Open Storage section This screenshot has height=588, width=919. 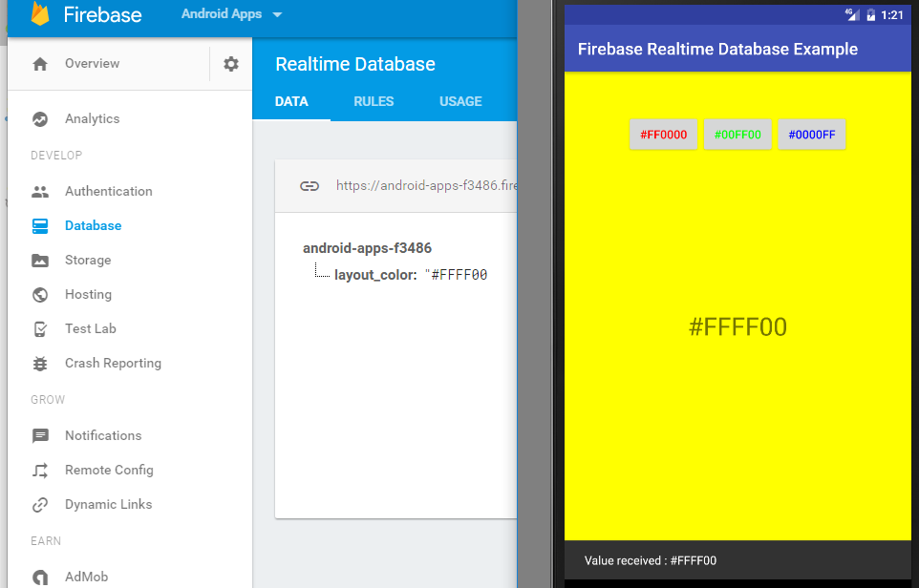click(88, 260)
